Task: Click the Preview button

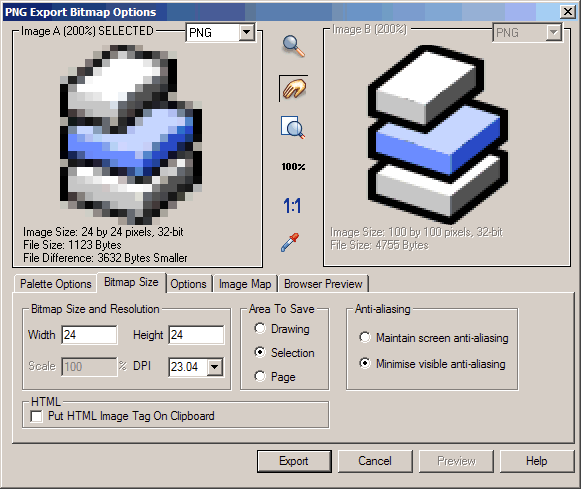Action: click(x=456, y=461)
